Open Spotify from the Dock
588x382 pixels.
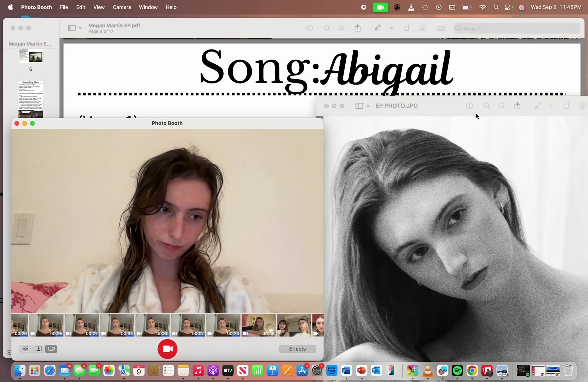tap(457, 370)
